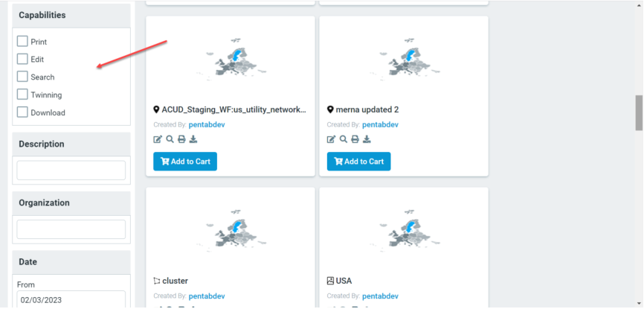This screenshot has width=644, height=309.
Task: Click download icon on merna updated 2 card
Action: pos(367,139)
